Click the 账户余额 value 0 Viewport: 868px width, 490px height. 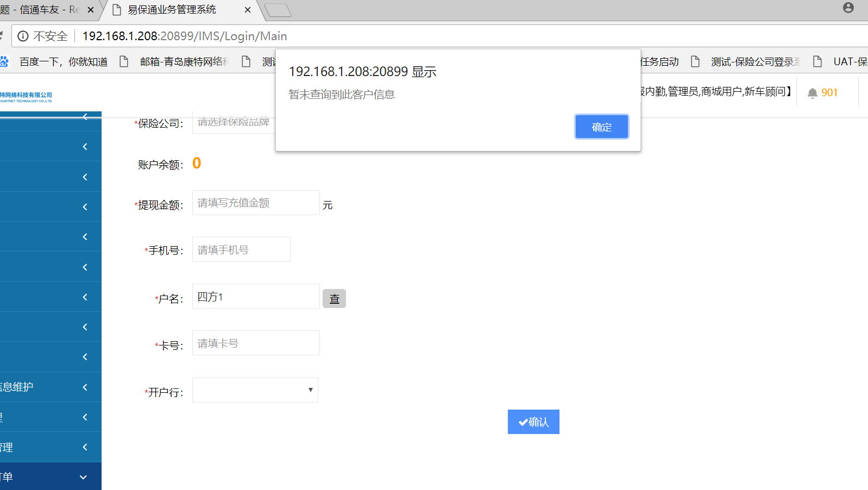[x=197, y=163]
